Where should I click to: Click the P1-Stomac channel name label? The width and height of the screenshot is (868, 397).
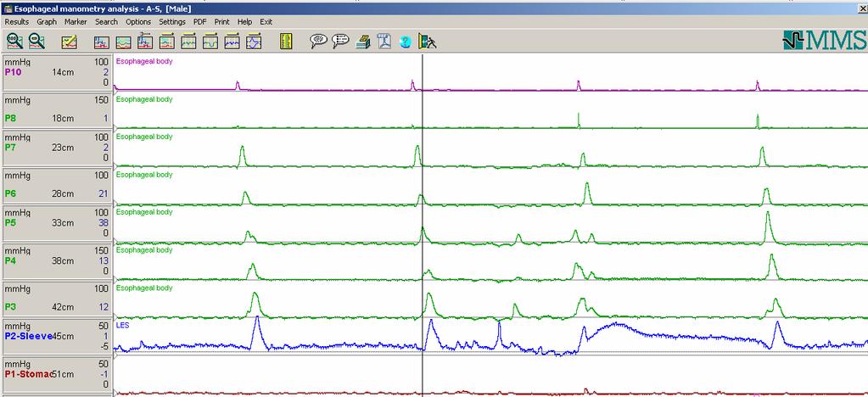tap(28, 374)
